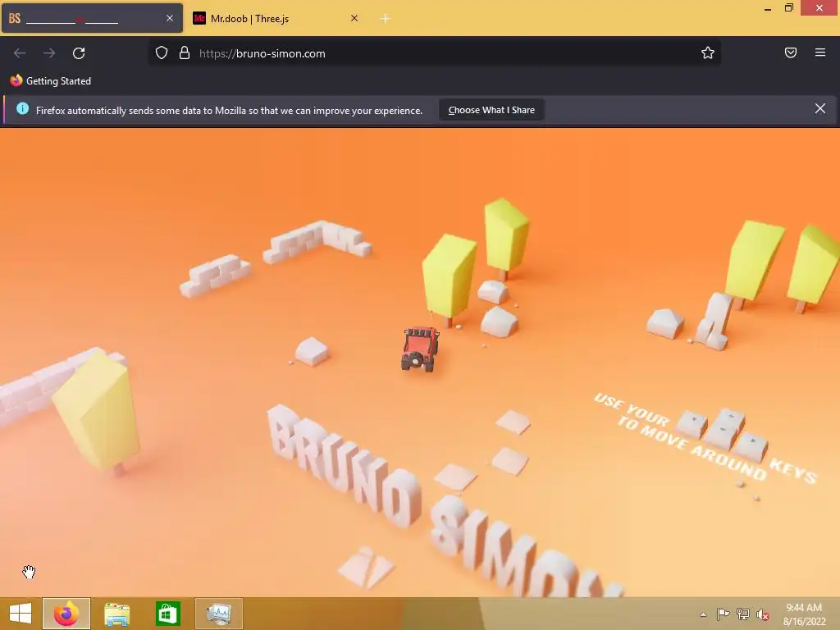Open the Firefox hamburger menu
This screenshot has height=630, width=840.
coord(820,52)
